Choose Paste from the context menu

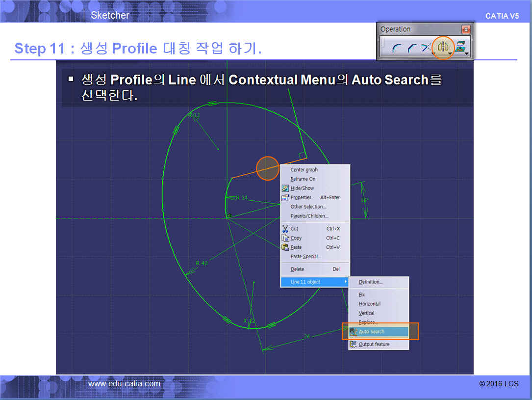coord(296,247)
